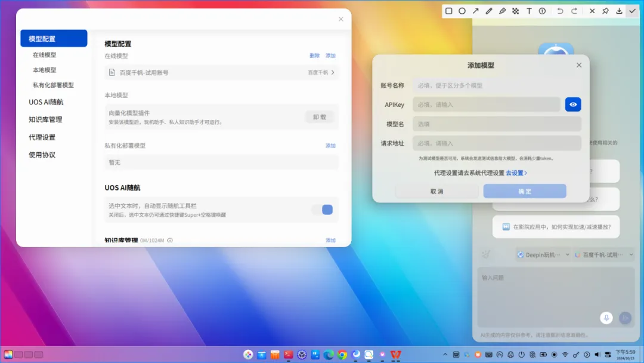Click 卸载 button for 向量化模型插件
The image size is (644, 363).
click(320, 117)
